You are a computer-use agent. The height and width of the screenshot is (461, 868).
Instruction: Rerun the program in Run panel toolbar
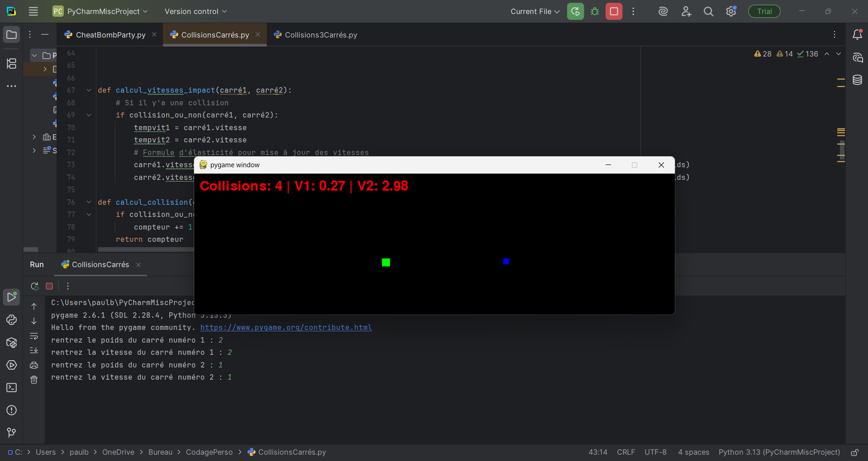click(35, 286)
